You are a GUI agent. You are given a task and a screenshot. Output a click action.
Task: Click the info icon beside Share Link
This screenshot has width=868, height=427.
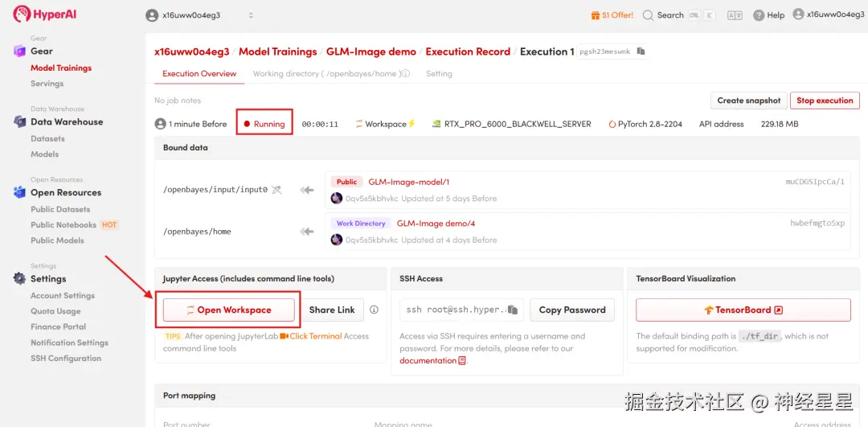tap(375, 310)
